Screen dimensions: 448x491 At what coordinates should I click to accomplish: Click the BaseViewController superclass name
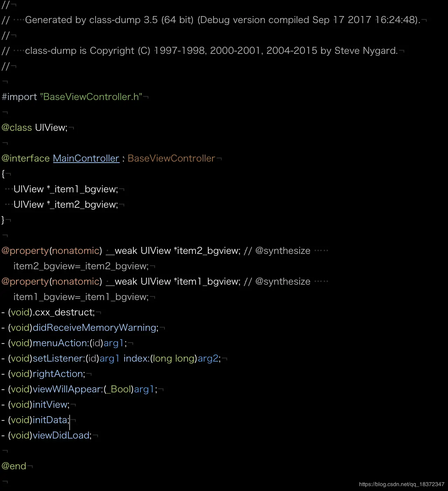pyautogui.click(x=171, y=158)
